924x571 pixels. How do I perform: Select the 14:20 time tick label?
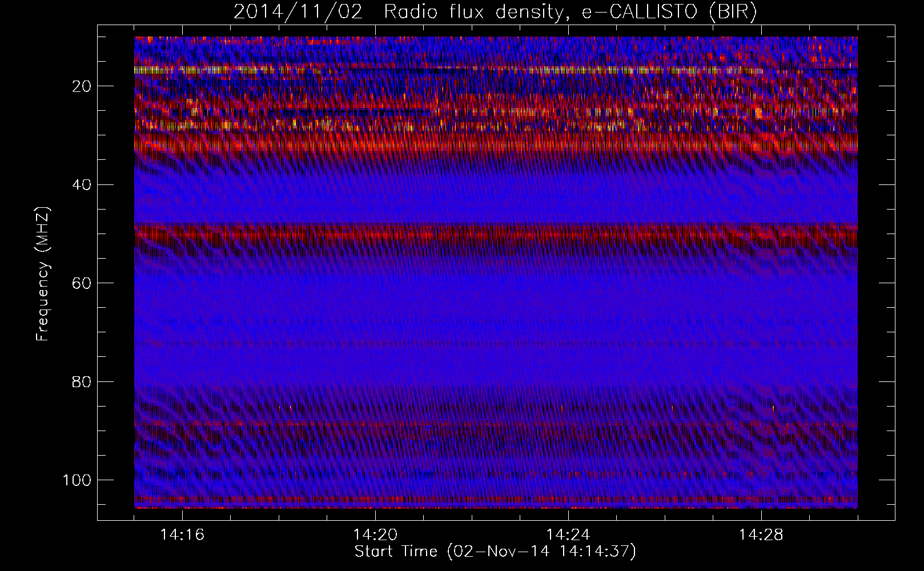coord(375,535)
